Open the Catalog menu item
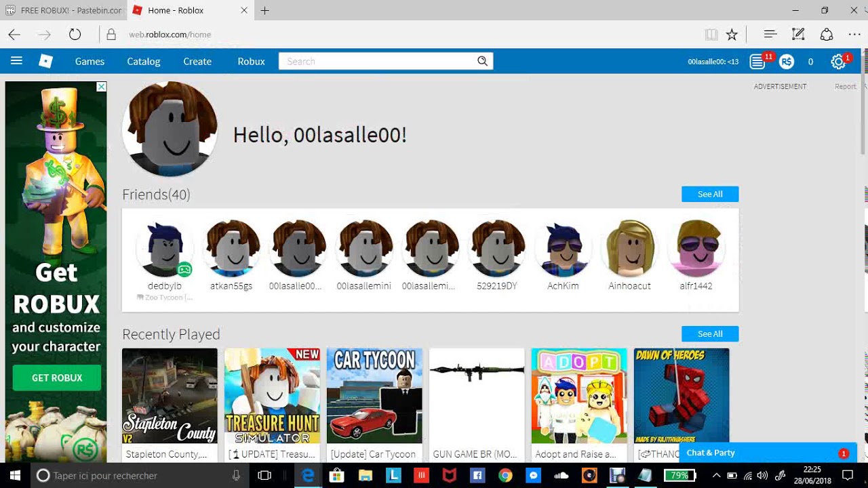 144,62
